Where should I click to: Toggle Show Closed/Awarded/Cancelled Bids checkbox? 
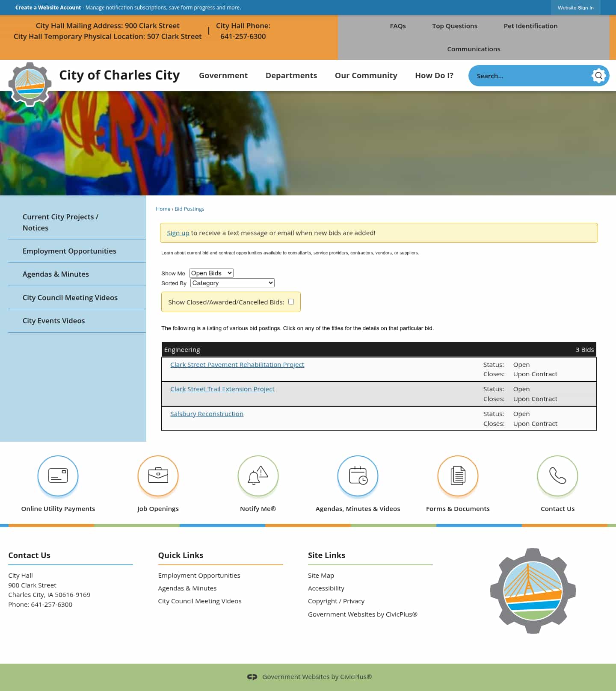(x=291, y=302)
